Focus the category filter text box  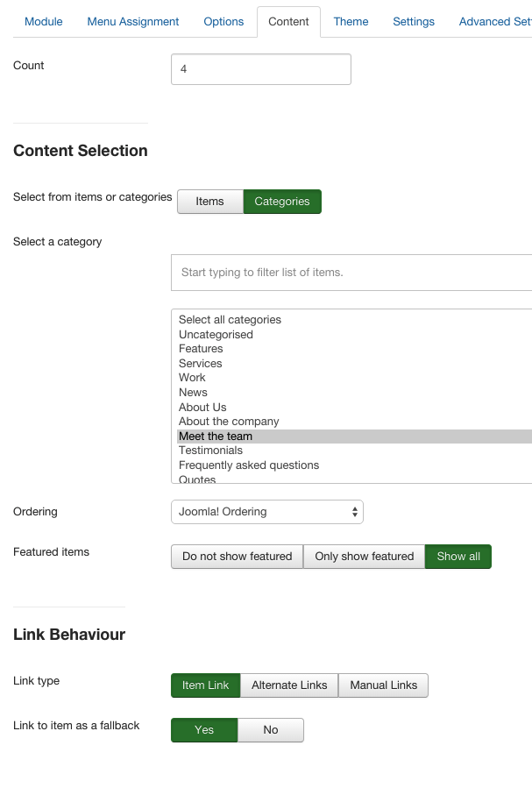(351, 273)
